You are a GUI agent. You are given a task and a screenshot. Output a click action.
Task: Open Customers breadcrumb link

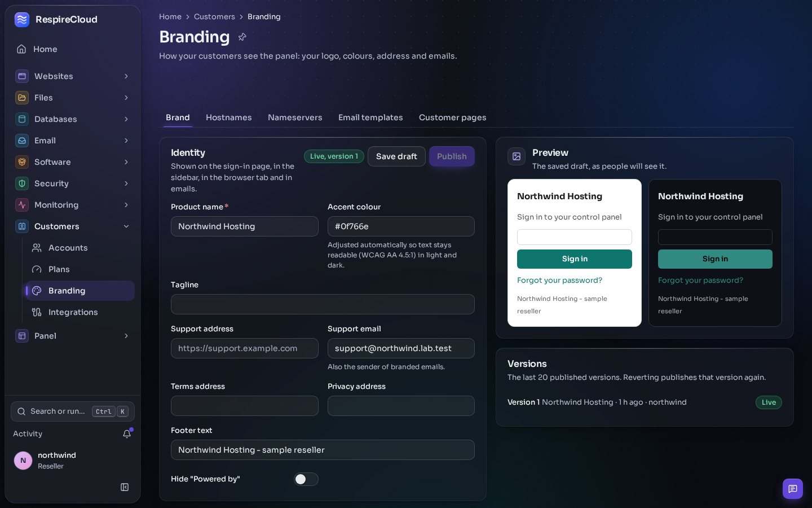coord(214,16)
